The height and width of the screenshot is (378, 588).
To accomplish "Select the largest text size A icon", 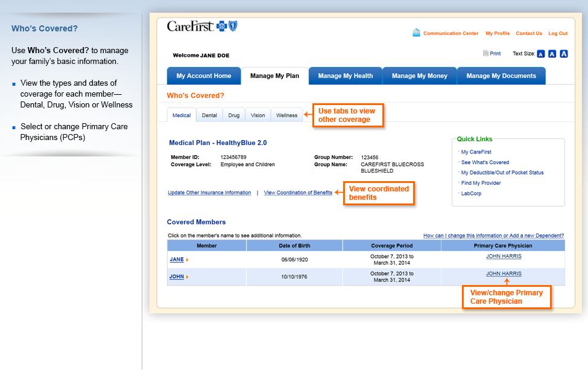I will (564, 54).
